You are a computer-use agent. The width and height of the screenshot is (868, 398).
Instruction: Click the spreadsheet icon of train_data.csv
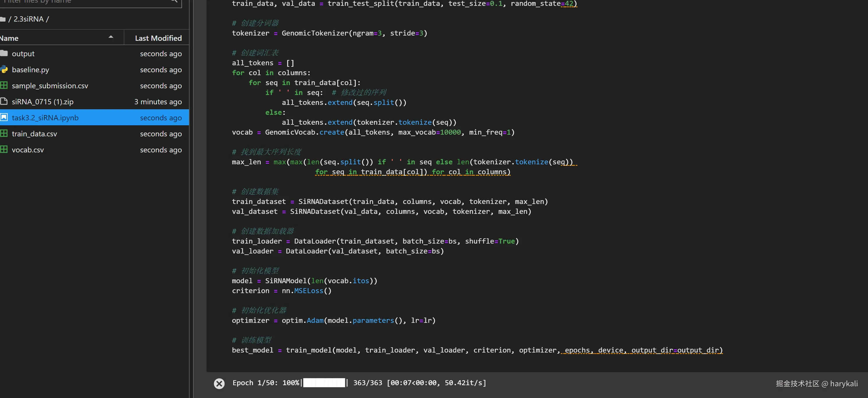pyautogui.click(x=4, y=133)
